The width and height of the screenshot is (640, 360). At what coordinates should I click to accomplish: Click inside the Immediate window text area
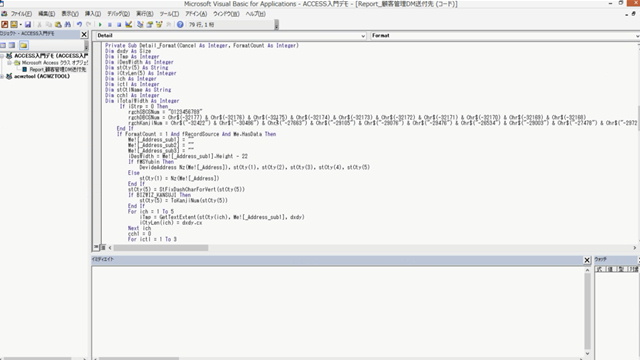[x=338, y=312]
